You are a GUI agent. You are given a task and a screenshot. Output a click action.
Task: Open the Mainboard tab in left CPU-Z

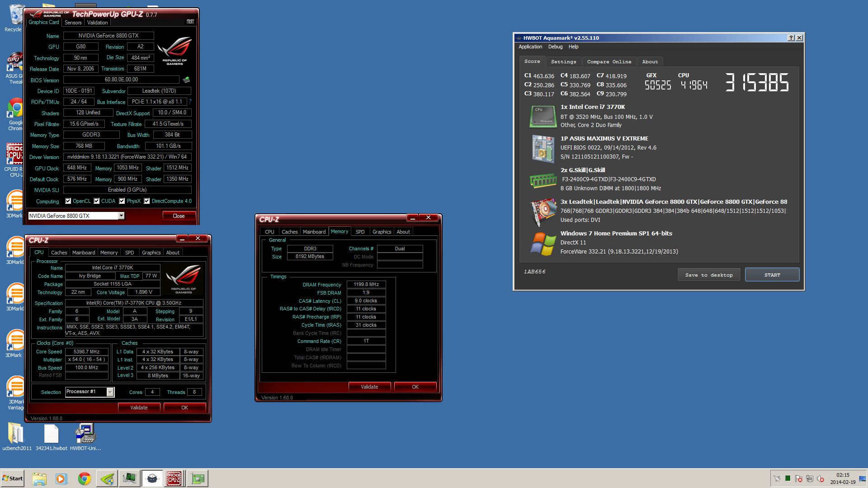pyautogui.click(x=84, y=253)
